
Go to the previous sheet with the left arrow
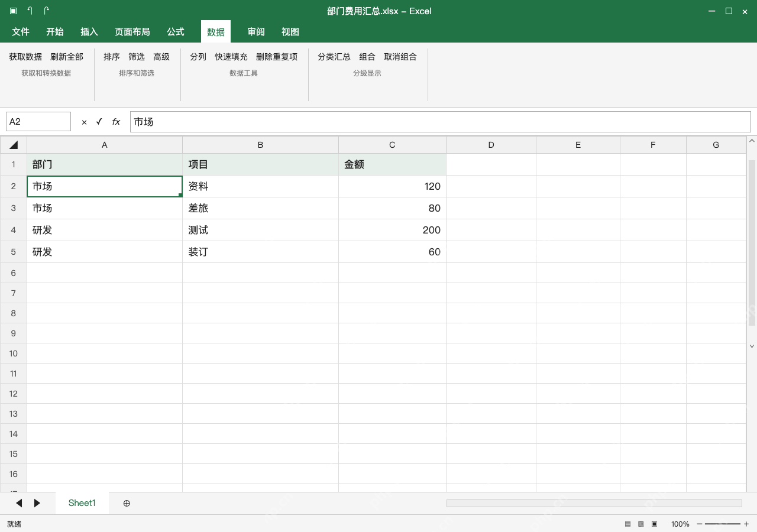click(19, 503)
